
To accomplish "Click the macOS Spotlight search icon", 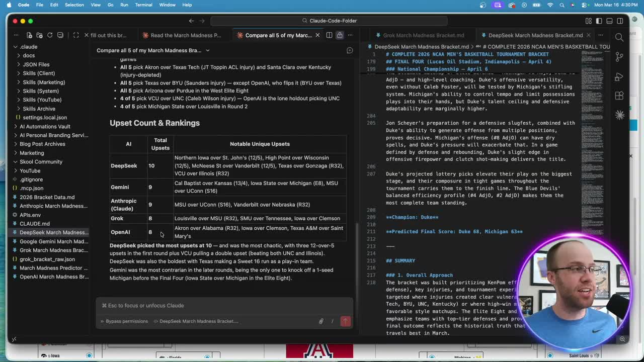I will (x=562, y=5).
